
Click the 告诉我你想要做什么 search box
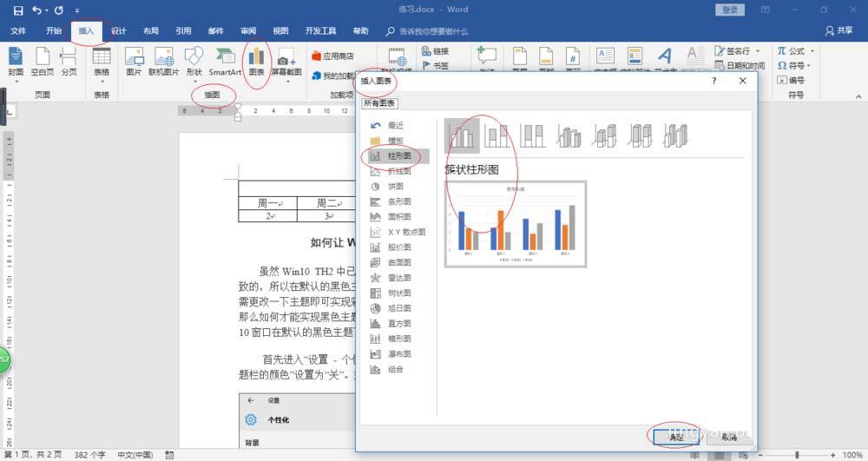tap(433, 31)
